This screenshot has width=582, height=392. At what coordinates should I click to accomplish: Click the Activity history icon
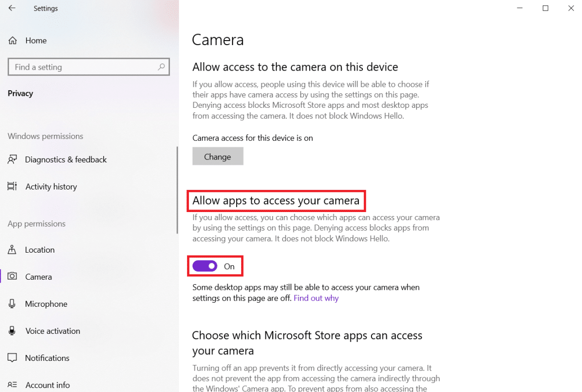(12, 186)
